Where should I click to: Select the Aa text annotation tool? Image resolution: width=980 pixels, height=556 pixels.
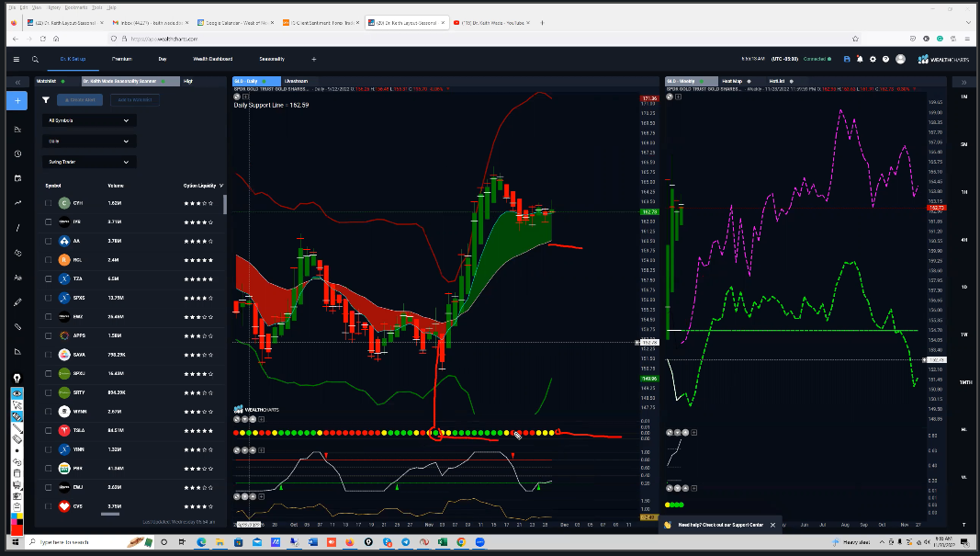pyautogui.click(x=17, y=277)
